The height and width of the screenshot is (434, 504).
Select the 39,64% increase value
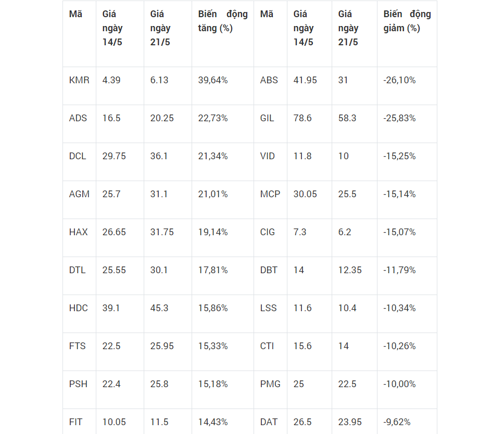213,80
